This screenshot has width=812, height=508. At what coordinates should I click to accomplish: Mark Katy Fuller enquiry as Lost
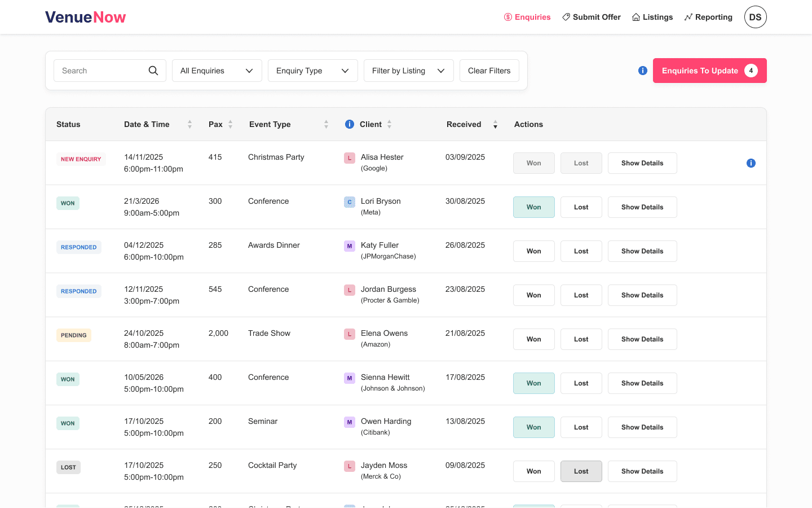[x=581, y=251]
